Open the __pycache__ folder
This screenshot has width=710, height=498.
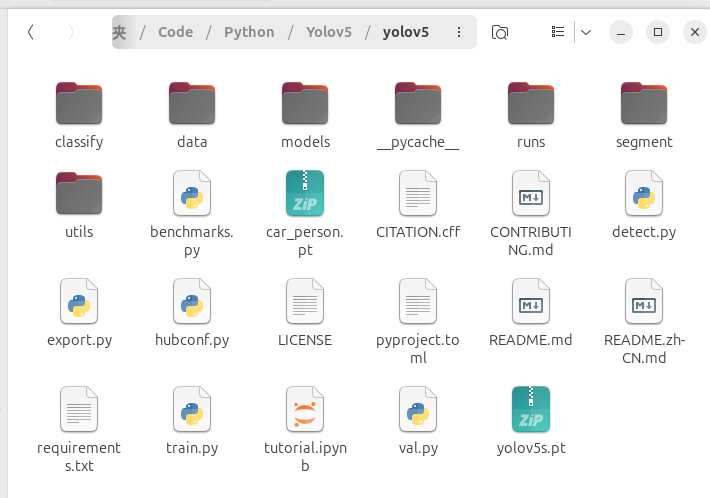[x=418, y=103]
